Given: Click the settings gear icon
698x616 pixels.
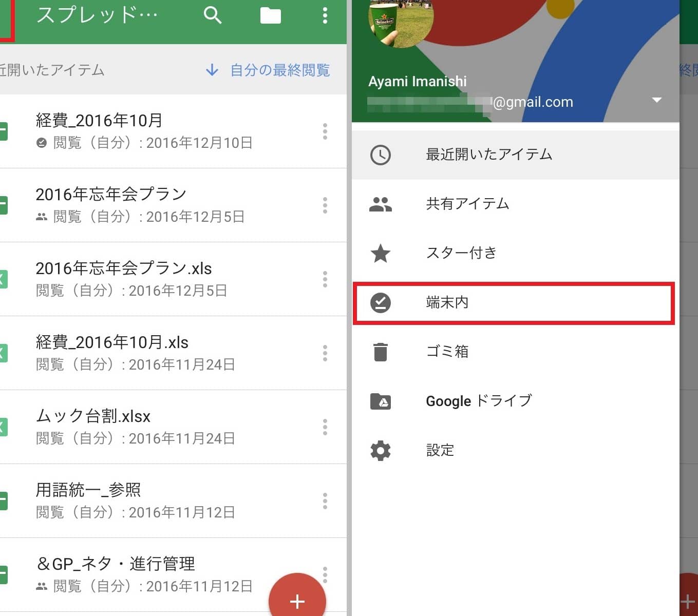Looking at the screenshot, I should click(x=380, y=451).
